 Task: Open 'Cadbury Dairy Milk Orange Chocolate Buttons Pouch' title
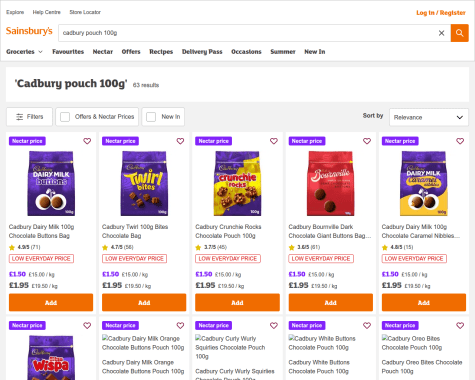(143, 367)
